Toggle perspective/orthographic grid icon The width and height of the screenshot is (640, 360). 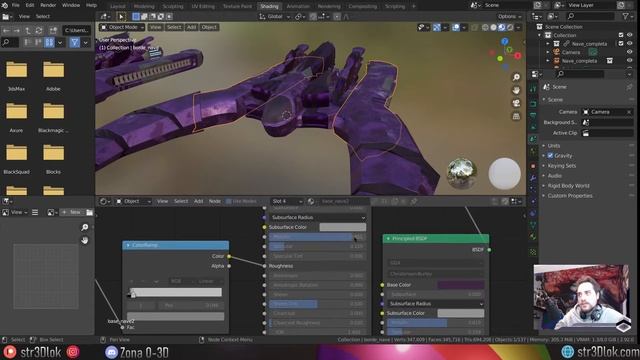pyautogui.click(x=516, y=116)
